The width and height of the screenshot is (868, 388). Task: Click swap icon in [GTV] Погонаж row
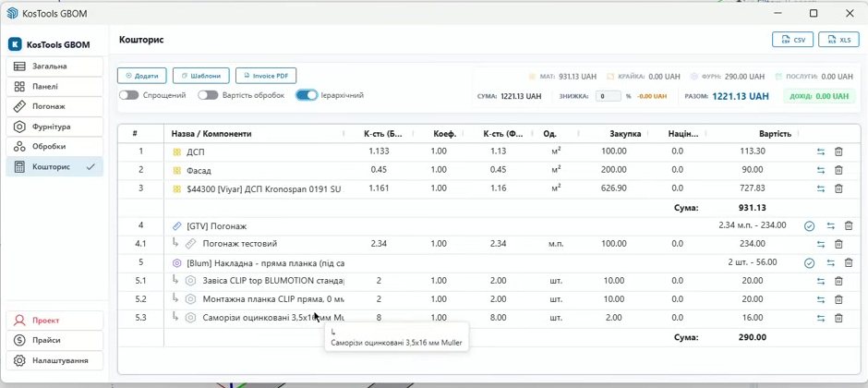[x=830, y=225]
